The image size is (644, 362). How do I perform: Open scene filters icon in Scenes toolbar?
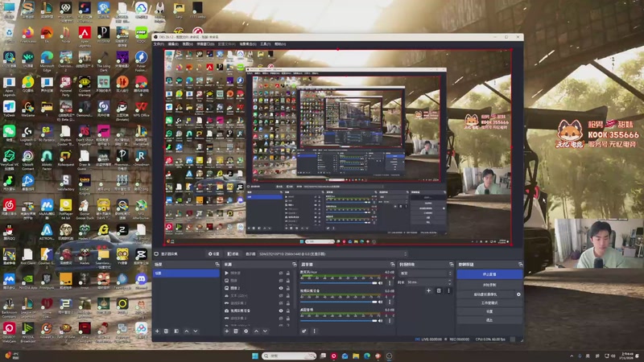[x=176, y=331]
